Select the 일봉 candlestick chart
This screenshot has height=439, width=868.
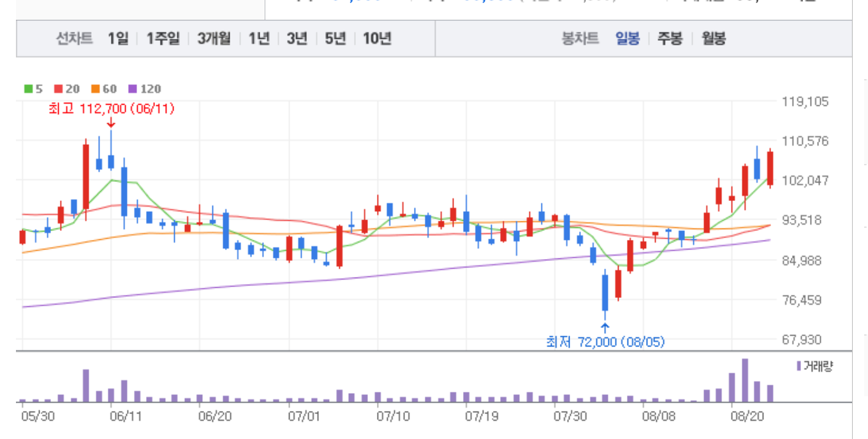tap(627, 39)
